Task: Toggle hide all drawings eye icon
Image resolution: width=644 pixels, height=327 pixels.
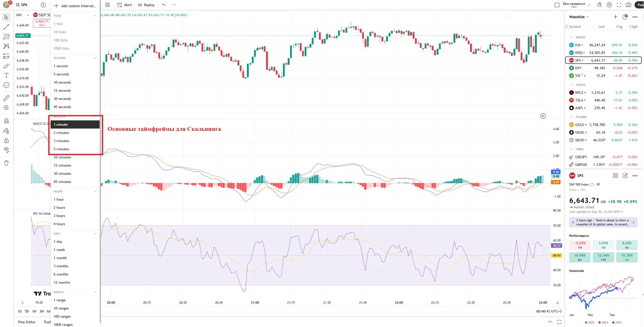Action: 6,150
